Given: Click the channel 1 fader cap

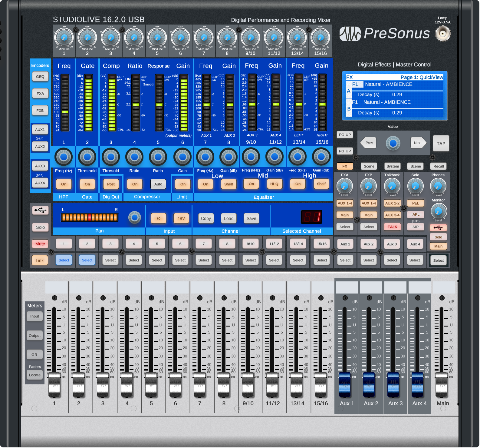Looking at the screenshot, I should point(54,384).
